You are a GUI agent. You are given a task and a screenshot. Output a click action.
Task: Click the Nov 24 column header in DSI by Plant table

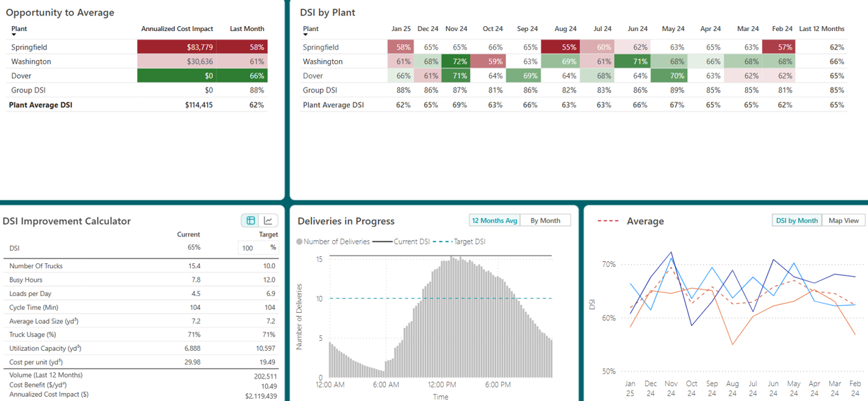(456, 29)
